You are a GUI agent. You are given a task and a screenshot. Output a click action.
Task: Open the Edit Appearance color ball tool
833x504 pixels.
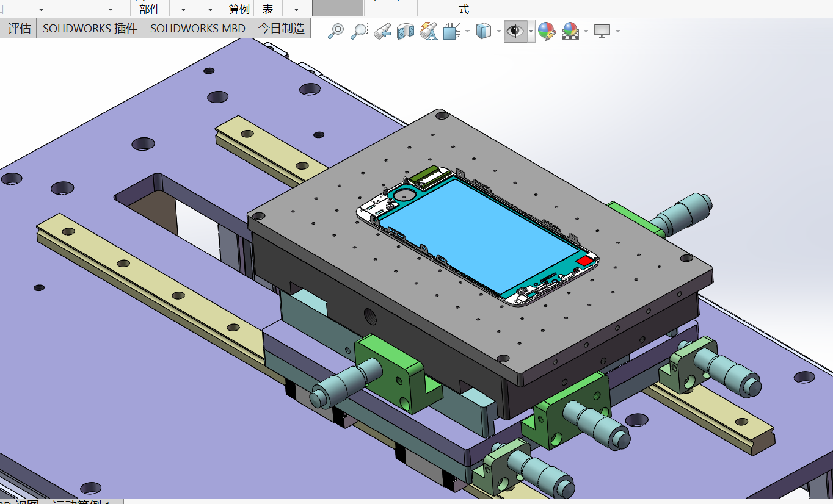(547, 31)
